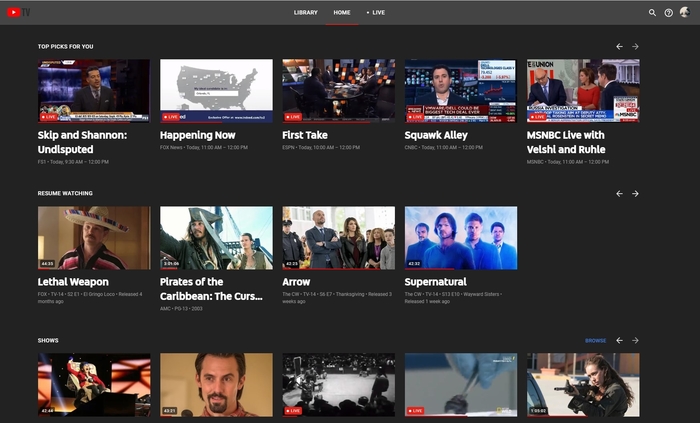Click Resume Watching previous arrow
The width and height of the screenshot is (700, 423).
pos(619,193)
